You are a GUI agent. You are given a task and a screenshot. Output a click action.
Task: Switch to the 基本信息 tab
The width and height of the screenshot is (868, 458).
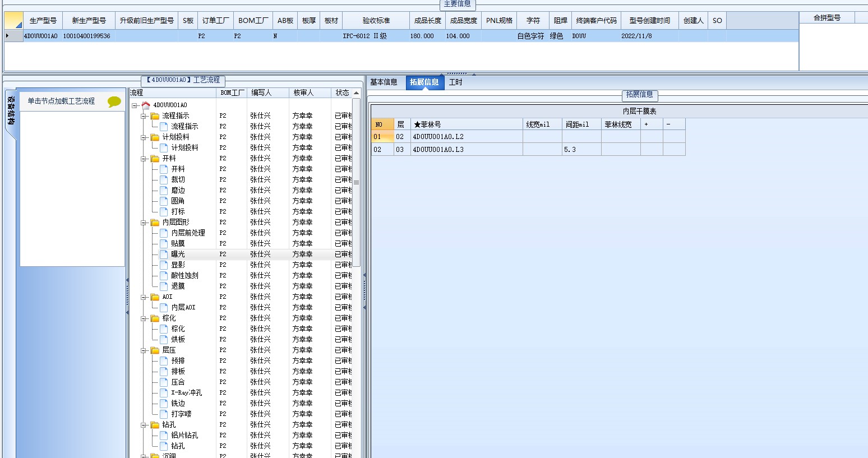click(x=384, y=82)
